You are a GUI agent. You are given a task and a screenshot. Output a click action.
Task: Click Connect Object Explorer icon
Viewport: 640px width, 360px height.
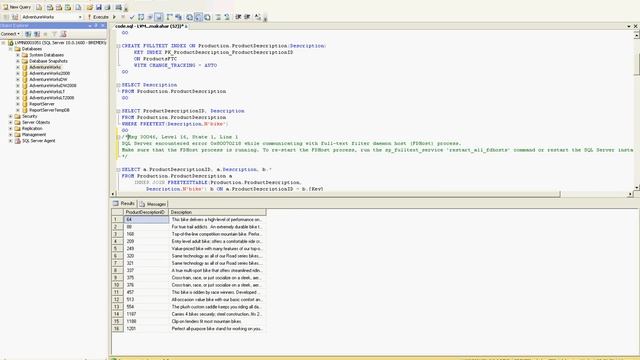[28, 34]
